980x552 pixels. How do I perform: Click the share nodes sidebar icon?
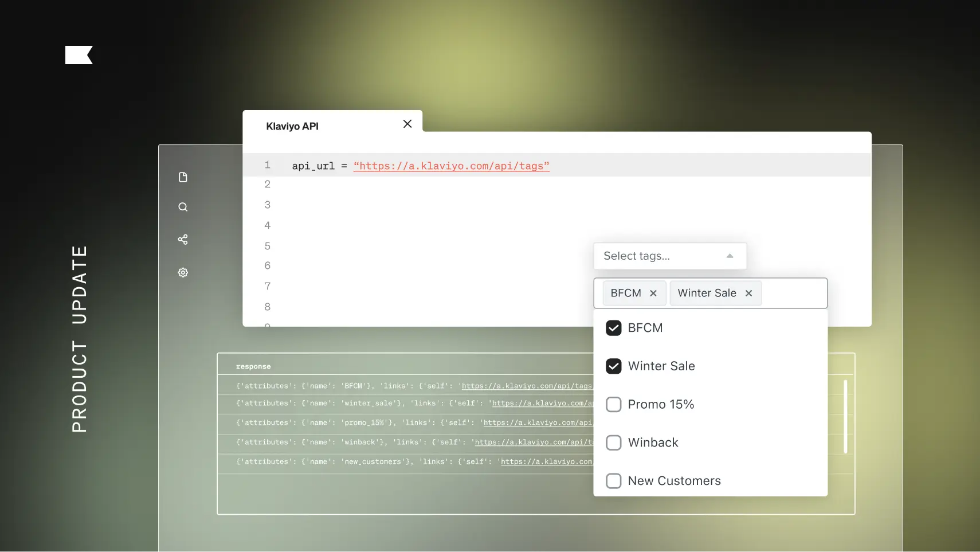point(183,240)
